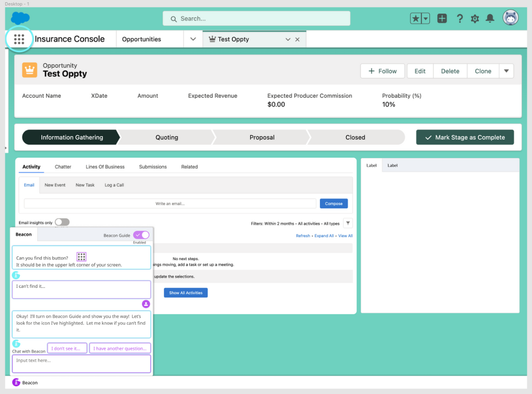Open the App Launcher grid icon

19,39
